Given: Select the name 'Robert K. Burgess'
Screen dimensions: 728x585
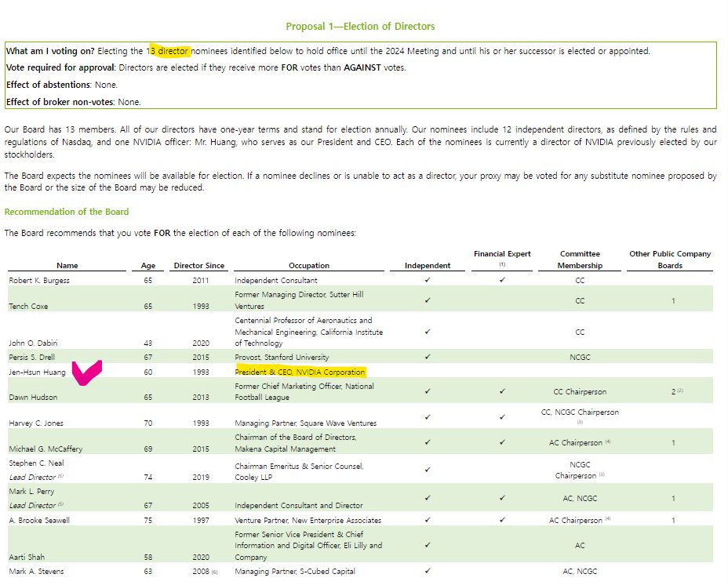Looking at the screenshot, I should [x=39, y=281].
